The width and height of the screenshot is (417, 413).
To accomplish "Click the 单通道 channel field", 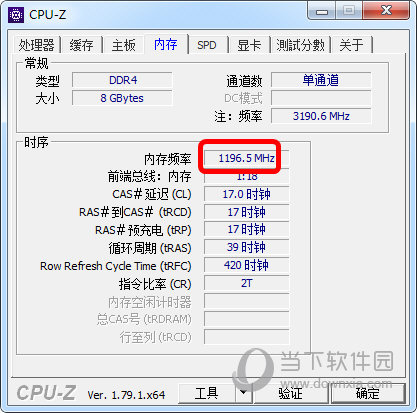I will point(321,80).
